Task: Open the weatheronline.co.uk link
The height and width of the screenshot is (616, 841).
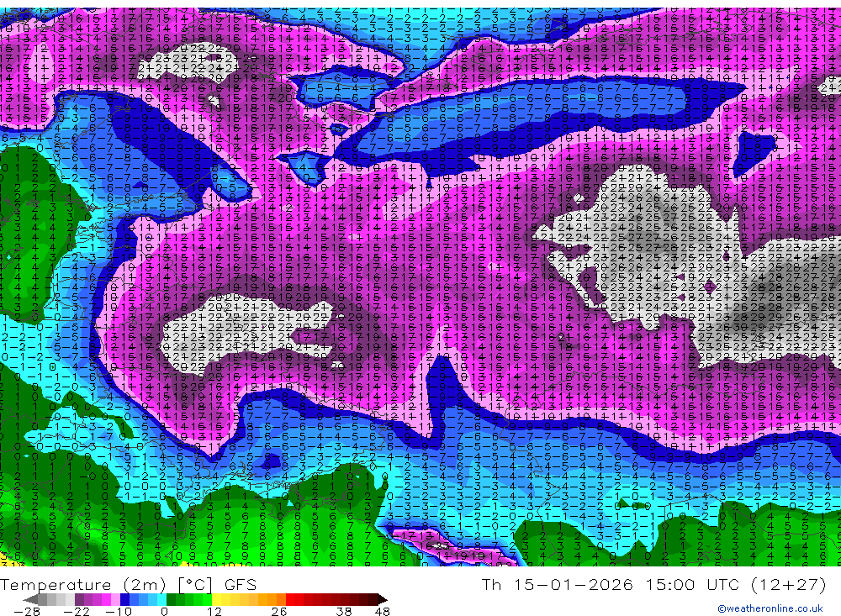Action: (770, 608)
